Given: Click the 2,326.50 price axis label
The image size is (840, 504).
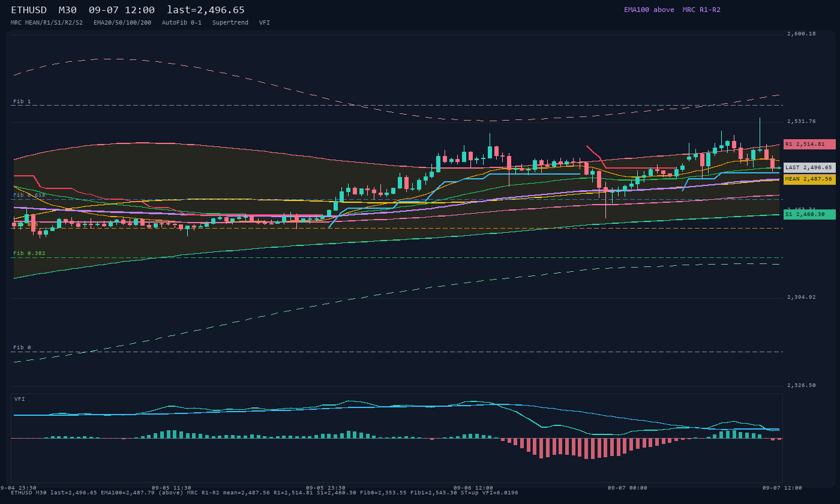Looking at the screenshot, I should click(802, 385).
